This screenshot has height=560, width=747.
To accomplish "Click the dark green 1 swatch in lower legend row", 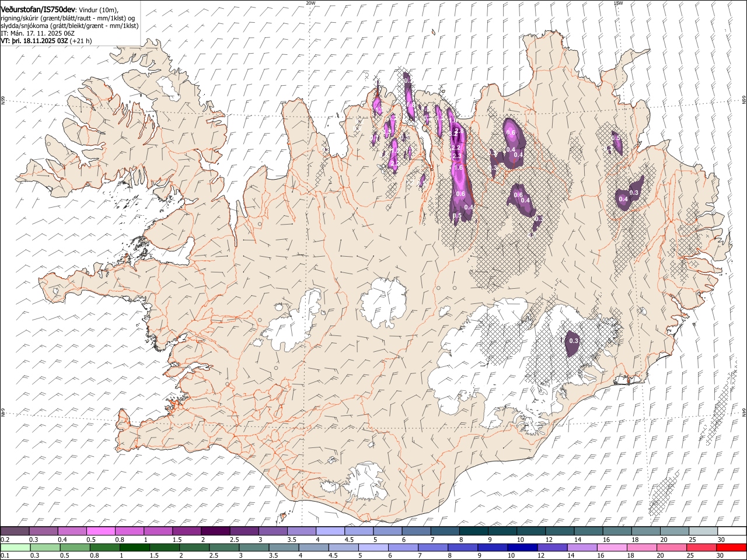I will [x=134, y=548].
